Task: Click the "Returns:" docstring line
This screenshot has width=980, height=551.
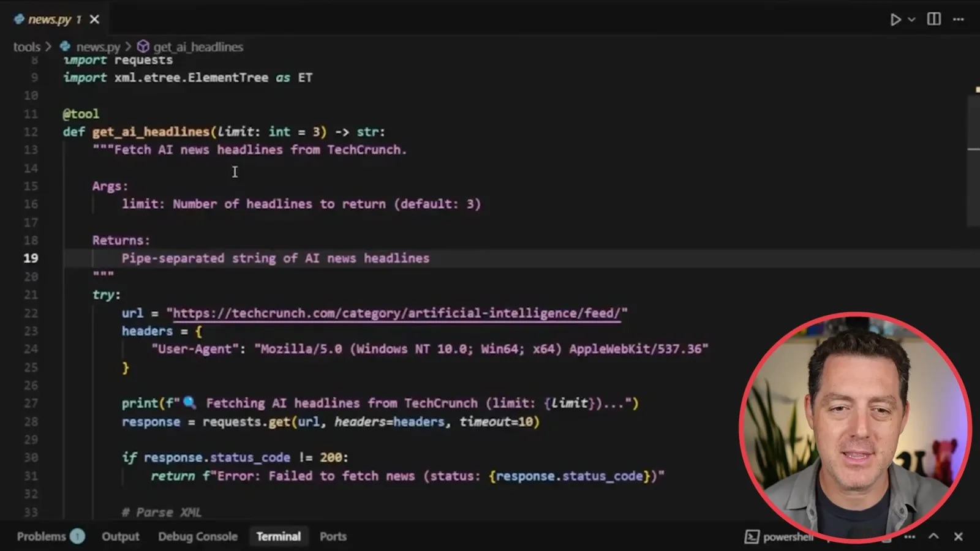Action: click(121, 241)
